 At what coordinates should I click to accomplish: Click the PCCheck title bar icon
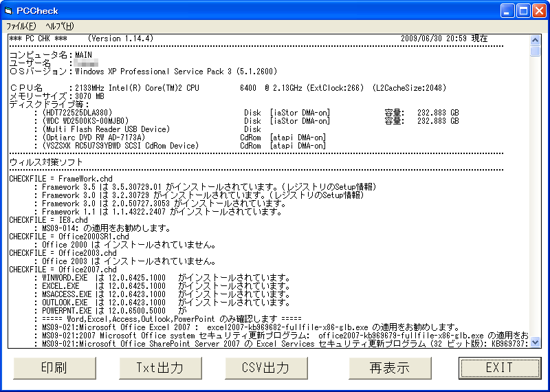tap(8, 11)
